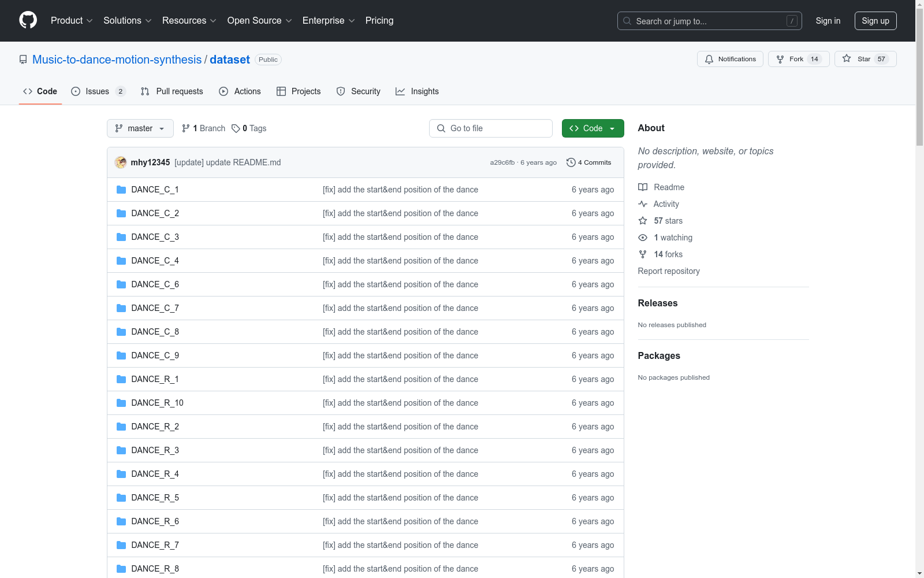
Task: Focus the Go to file field
Action: click(x=491, y=128)
